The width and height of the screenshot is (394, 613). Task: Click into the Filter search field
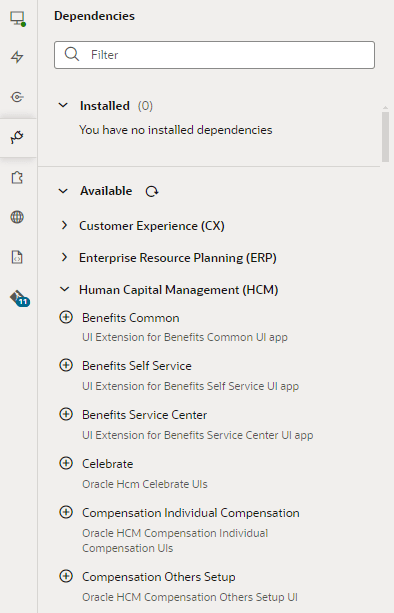pyautogui.click(x=214, y=55)
